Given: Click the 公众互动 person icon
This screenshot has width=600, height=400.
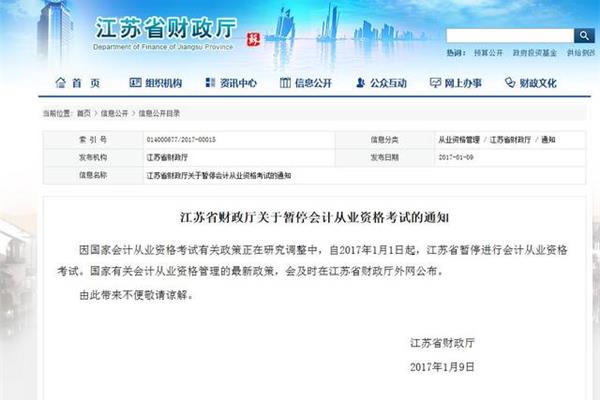Looking at the screenshot, I should click(360, 82).
